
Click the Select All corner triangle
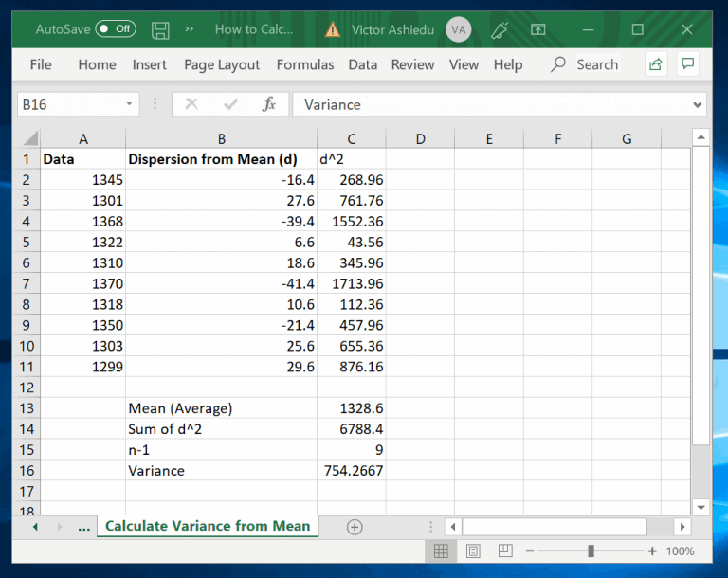29,138
